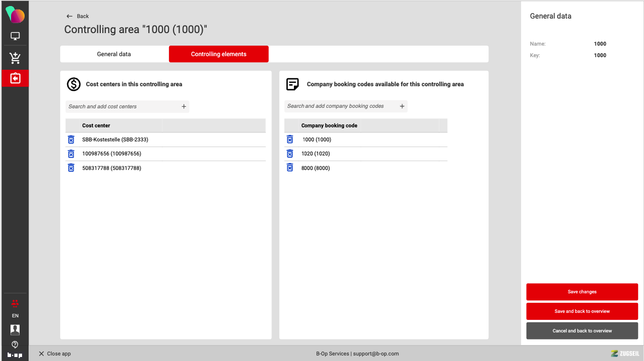Focus the search cost centers field
The height and width of the screenshot is (361, 644).
coord(123,106)
